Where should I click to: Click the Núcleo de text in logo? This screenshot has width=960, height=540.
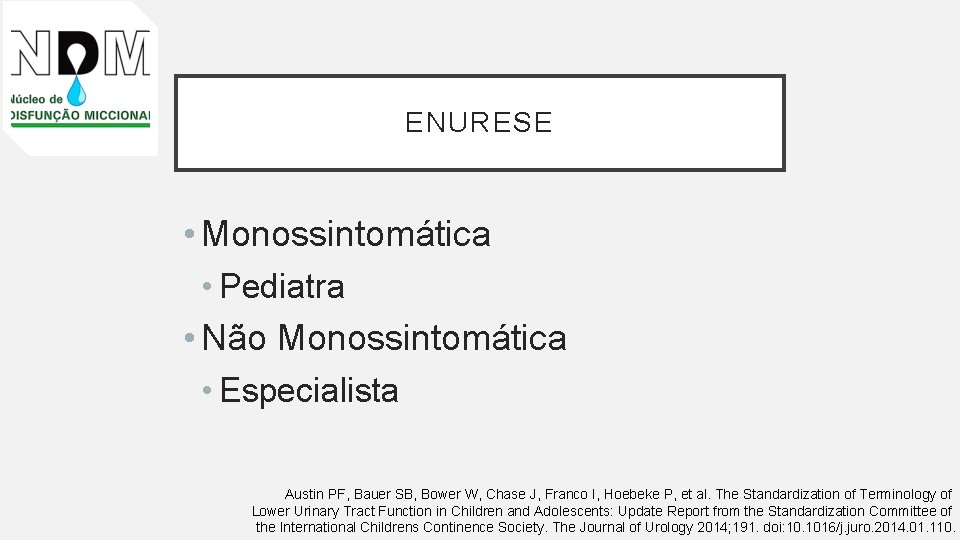click(x=37, y=99)
